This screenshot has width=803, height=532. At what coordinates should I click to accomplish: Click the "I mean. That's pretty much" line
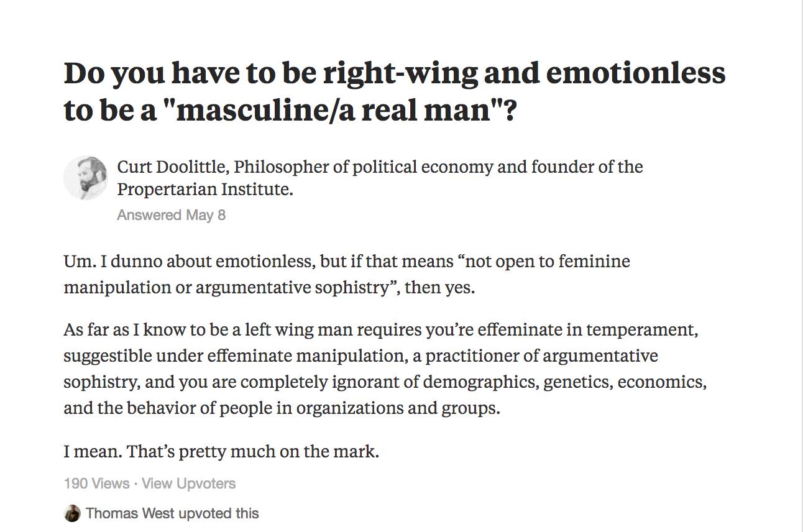tap(221, 451)
